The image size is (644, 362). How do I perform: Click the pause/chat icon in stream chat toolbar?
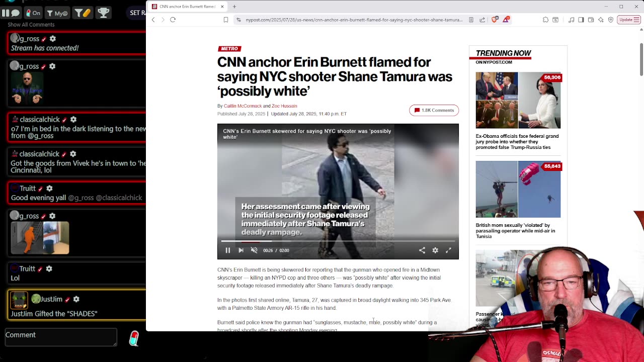pos(11,13)
